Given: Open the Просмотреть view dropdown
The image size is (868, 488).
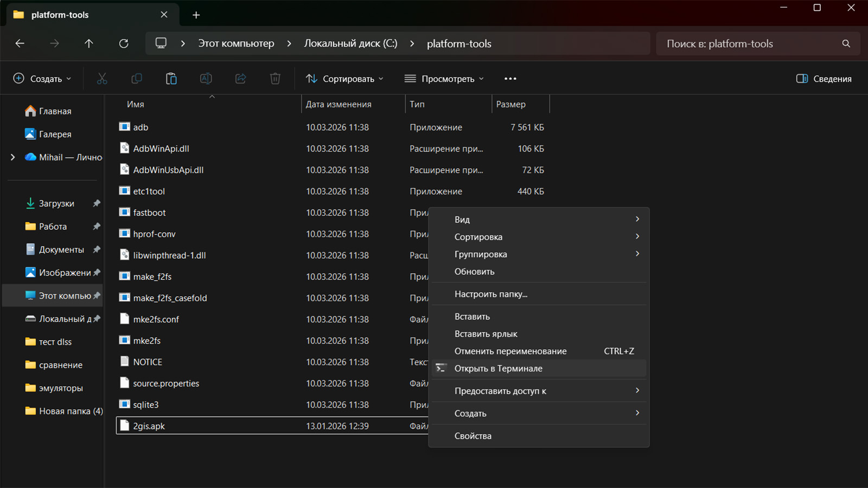Looking at the screenshot, I should pos(444,79).
